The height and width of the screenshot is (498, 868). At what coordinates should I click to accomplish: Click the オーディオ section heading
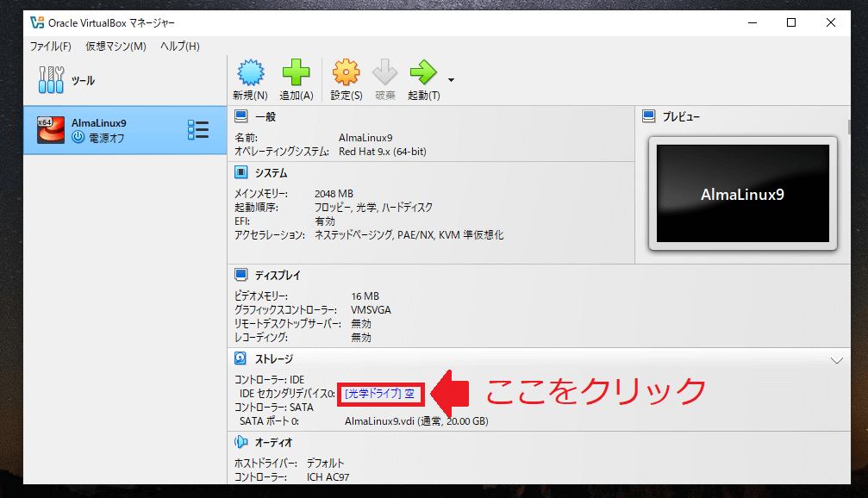tap(273, 443)
